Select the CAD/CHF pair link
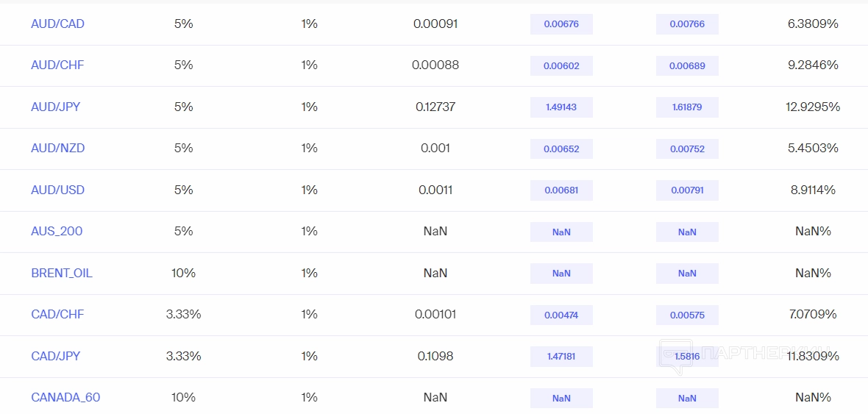Image resolution: width=868 pixels, height=414 pixels. pos(57,314)
